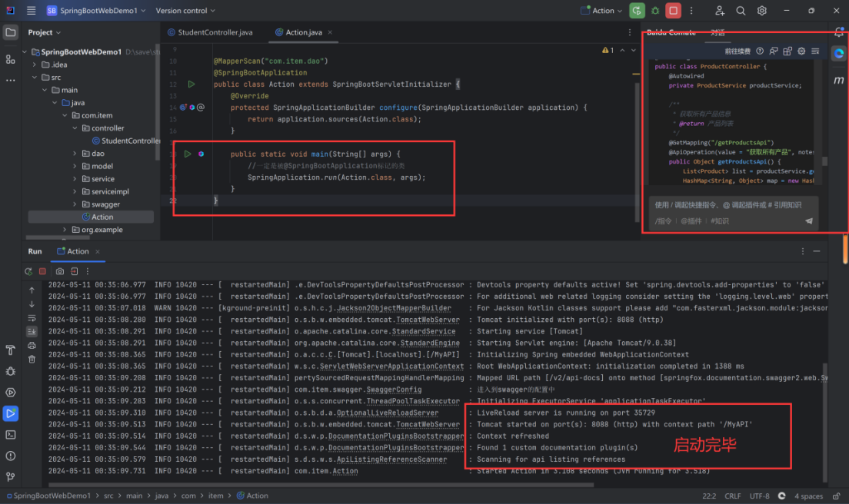Open the Baidu Comate sidebar icon
This screenshot has width=849, height=504.
click(x=839, y=54)
